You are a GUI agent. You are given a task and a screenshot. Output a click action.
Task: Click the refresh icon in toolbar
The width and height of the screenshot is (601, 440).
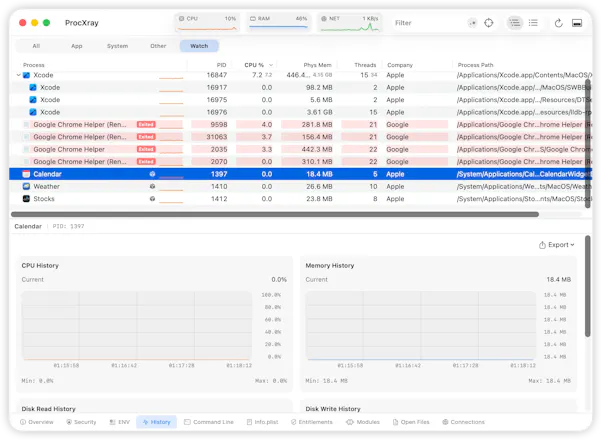[558, 23]
